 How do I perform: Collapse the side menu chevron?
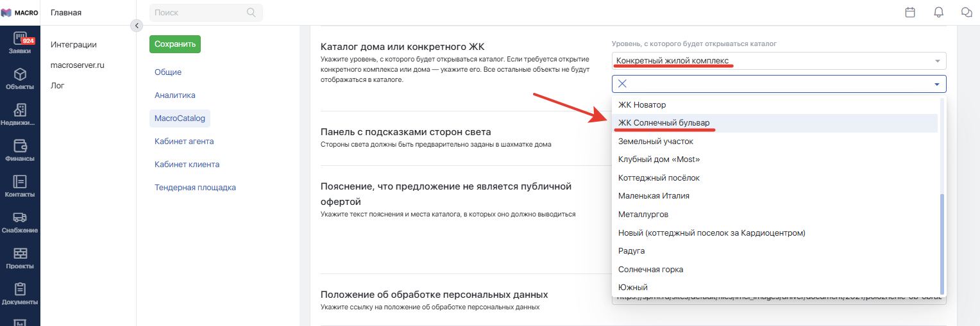coord(136,25)
